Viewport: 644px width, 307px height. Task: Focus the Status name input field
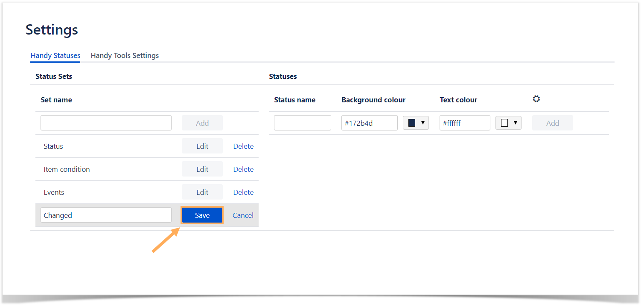click(302, 123)
